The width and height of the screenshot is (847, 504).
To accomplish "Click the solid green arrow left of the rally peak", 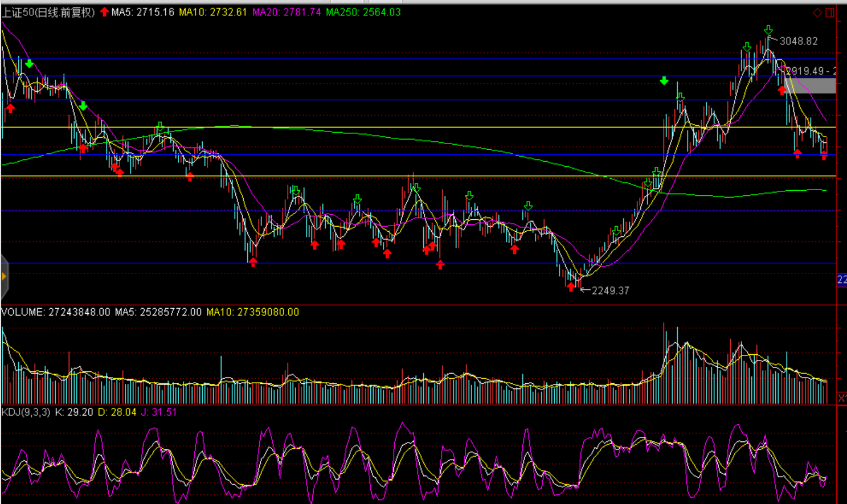I will [664, 81].
